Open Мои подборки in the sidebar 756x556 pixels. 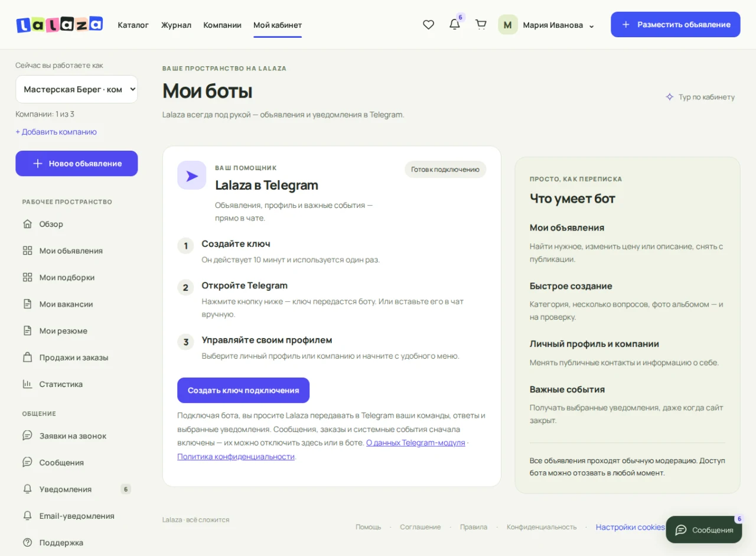[77, 277]
